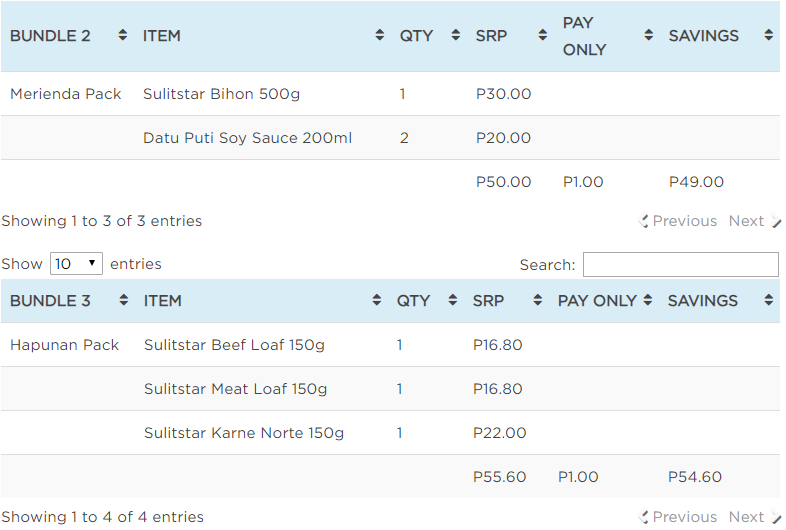
Task: Sort Bundle 2 table by SRP arrows
Action: [543, 35]
